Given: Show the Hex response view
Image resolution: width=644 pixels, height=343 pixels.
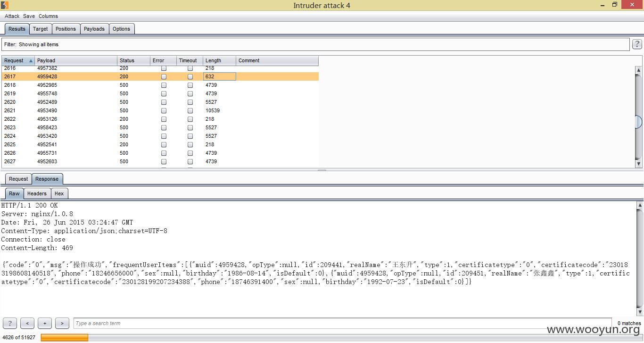Looking at the screenshot, I should pos(59,193).
